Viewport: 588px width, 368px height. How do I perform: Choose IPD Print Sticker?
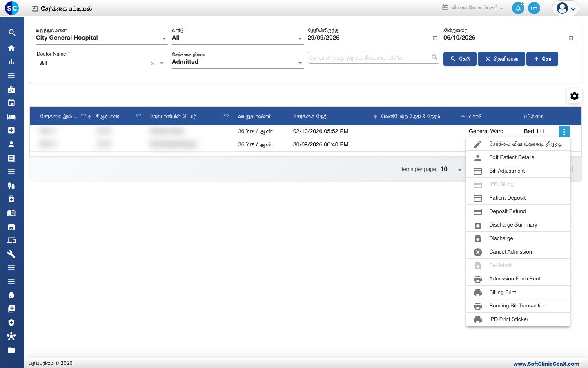pos(518,319)
